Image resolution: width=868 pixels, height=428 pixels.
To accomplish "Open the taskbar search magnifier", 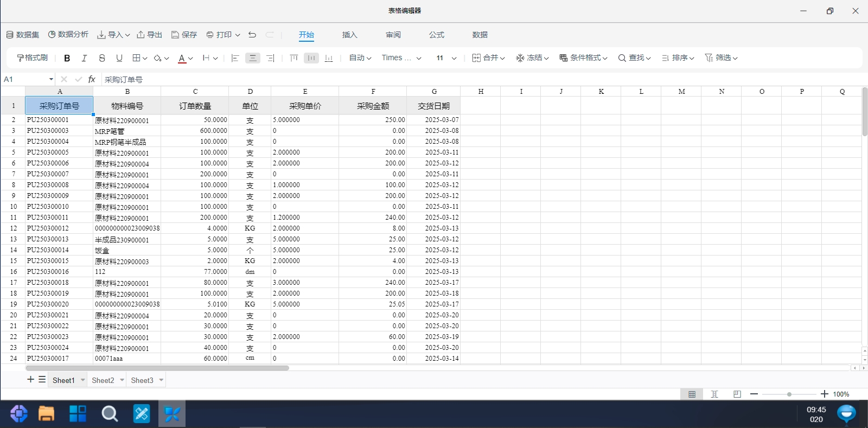I will (110, 414).
